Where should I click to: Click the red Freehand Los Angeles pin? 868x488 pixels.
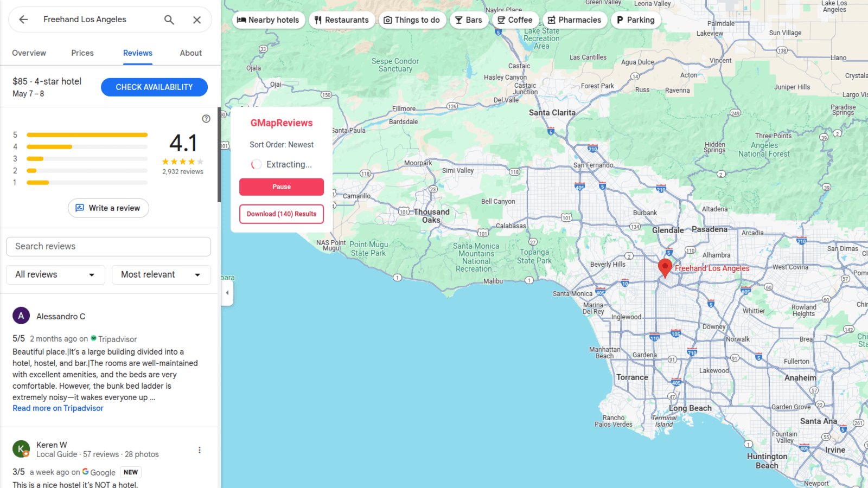pos(665,268)
